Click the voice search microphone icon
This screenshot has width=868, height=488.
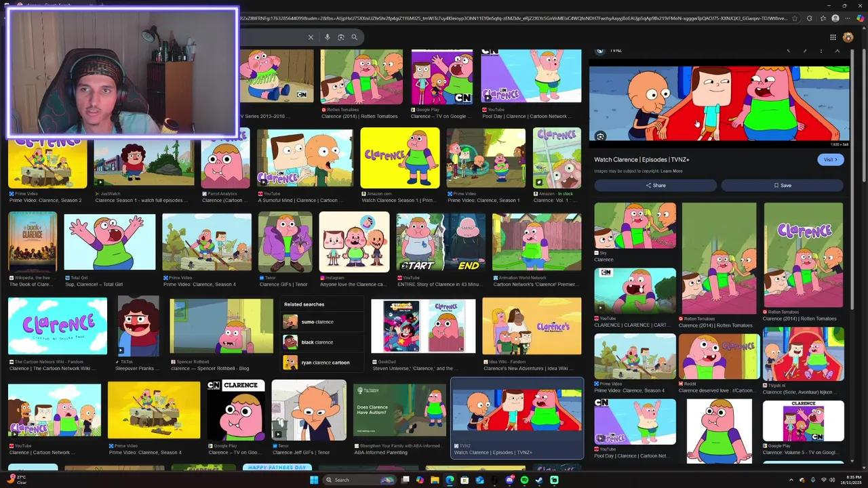(328, 37)
